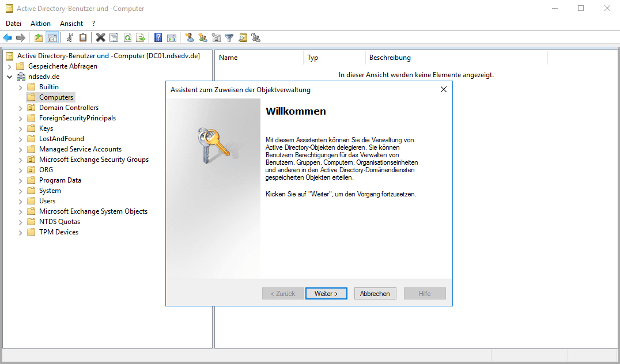This screenshot has width=620, height=364.
Task: Select Microsoft Exchange Security Groups folder
Action: tap(93, 160)
